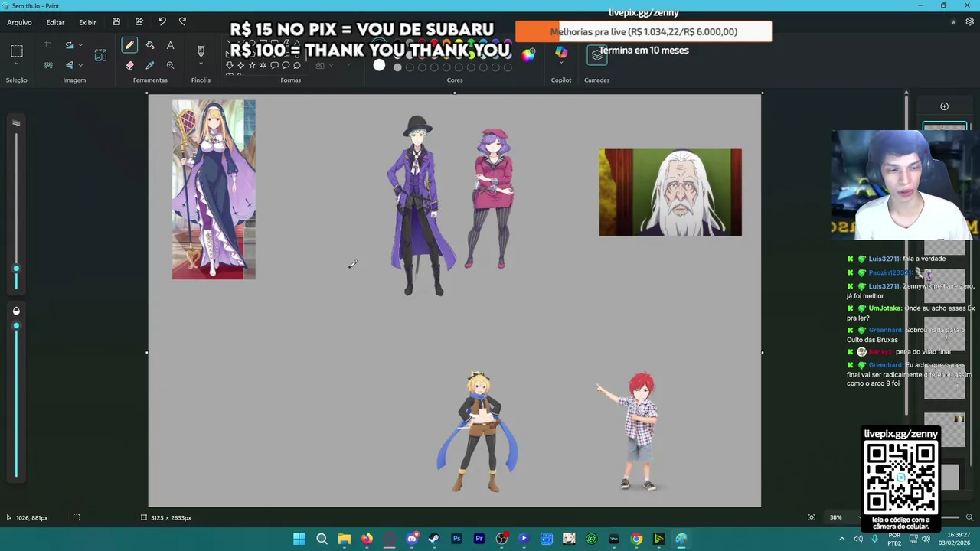Pick the six-point star shape
The height and width of the screenshot is (551, 980).
[x=263, y=65]
